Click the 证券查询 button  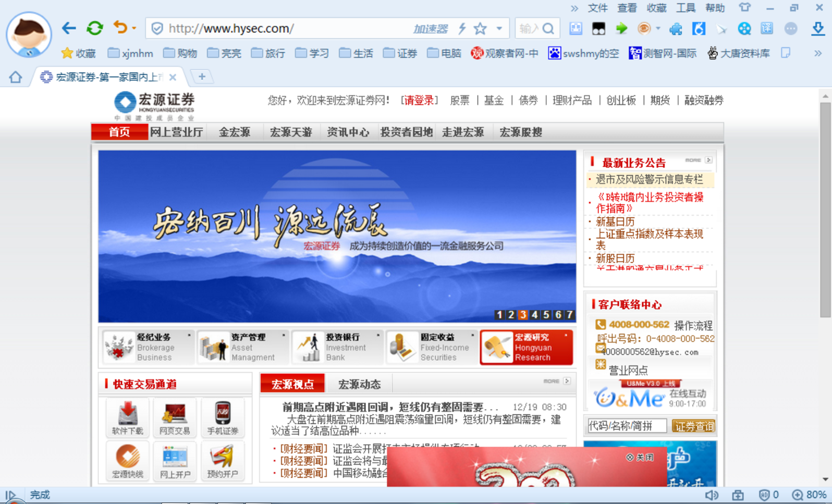pos(694,426)
